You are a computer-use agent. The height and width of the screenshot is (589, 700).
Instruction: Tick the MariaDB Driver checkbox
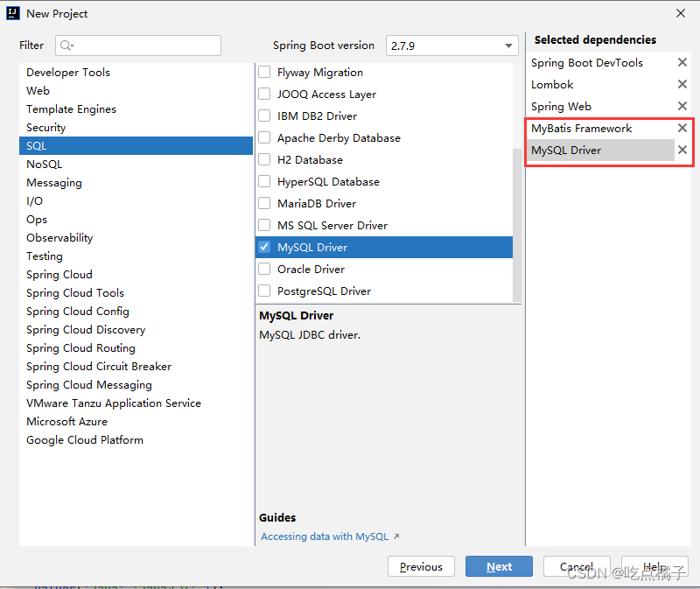[x=264, y=203]
